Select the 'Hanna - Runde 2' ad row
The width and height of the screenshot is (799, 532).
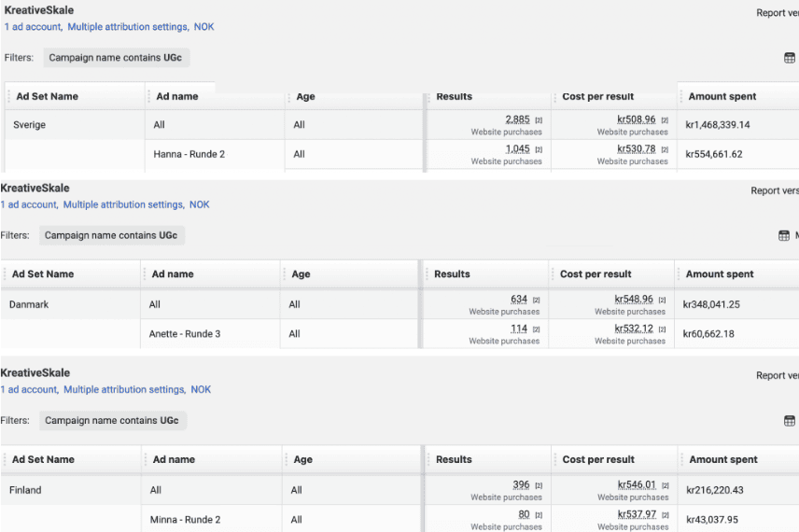[189, 154]
